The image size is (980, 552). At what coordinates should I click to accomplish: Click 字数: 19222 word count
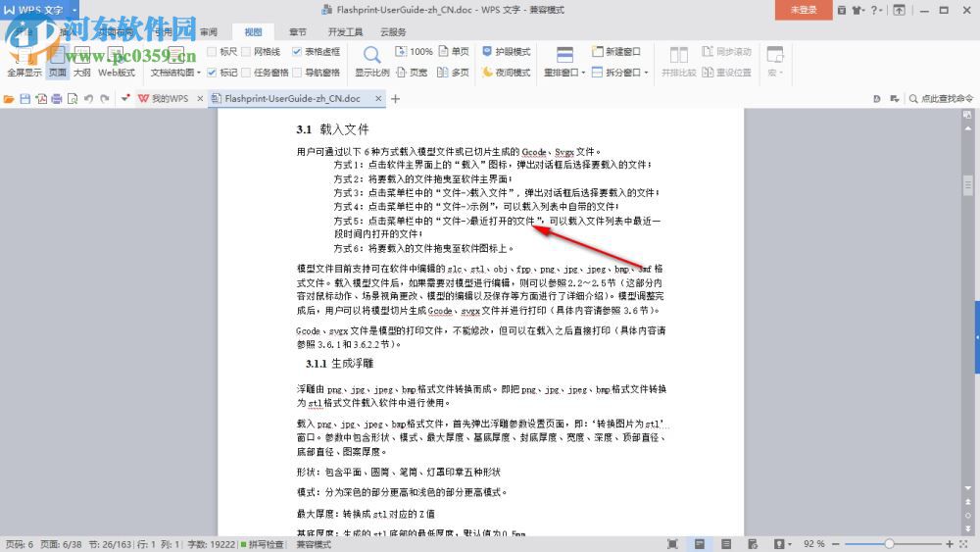[x=212, y=544]
